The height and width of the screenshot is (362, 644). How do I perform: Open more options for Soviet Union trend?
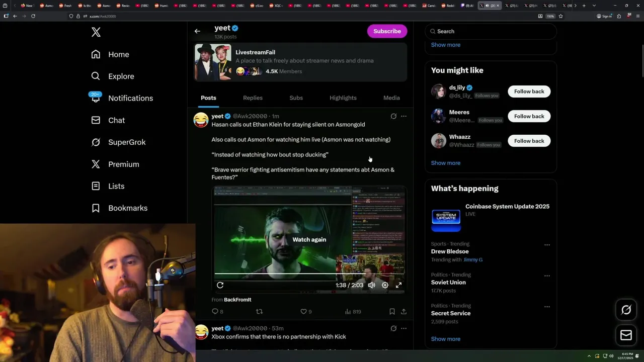[547, 276]
